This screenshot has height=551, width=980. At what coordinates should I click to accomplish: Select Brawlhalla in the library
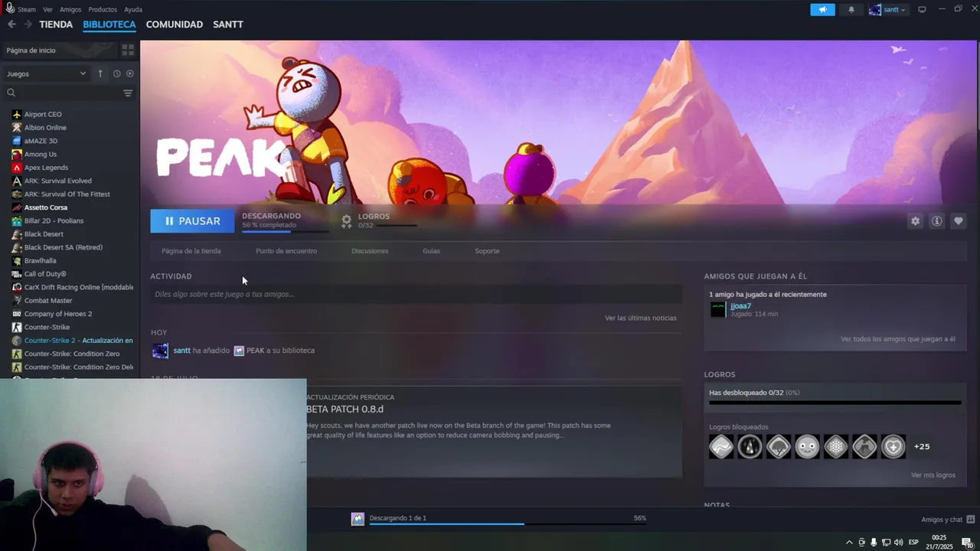coord(40,261)
